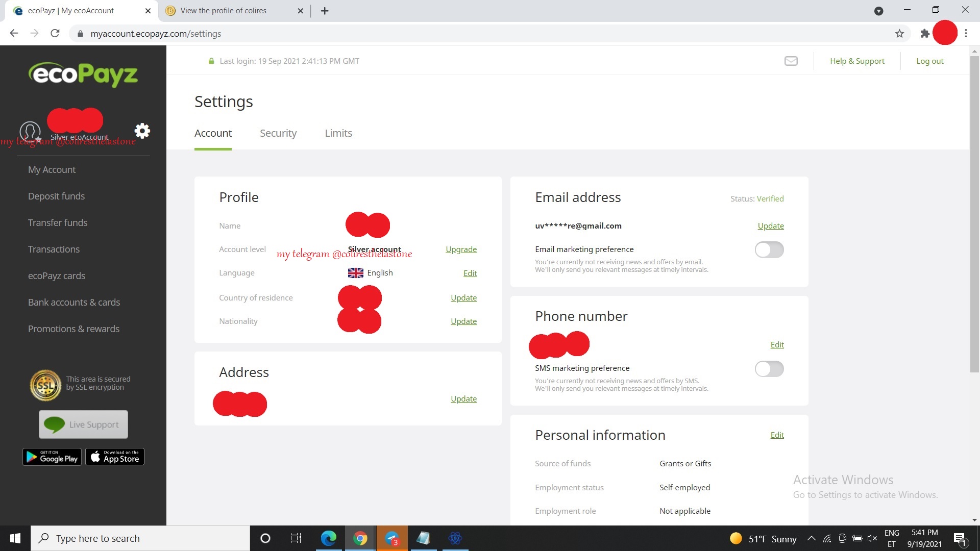Show hidden system tray icons
The width and height of the screenshot is (980, 551).
pos(811,538)
